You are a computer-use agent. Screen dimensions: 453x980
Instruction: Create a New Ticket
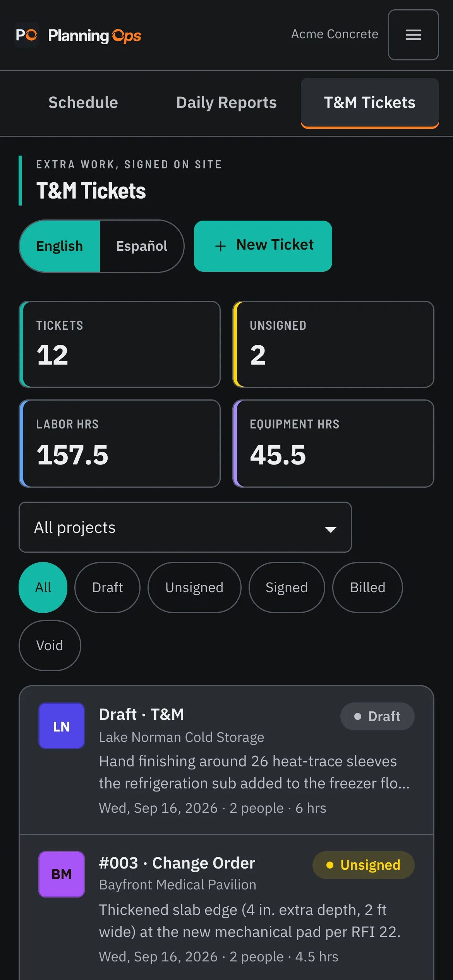(x=263, y=246)
